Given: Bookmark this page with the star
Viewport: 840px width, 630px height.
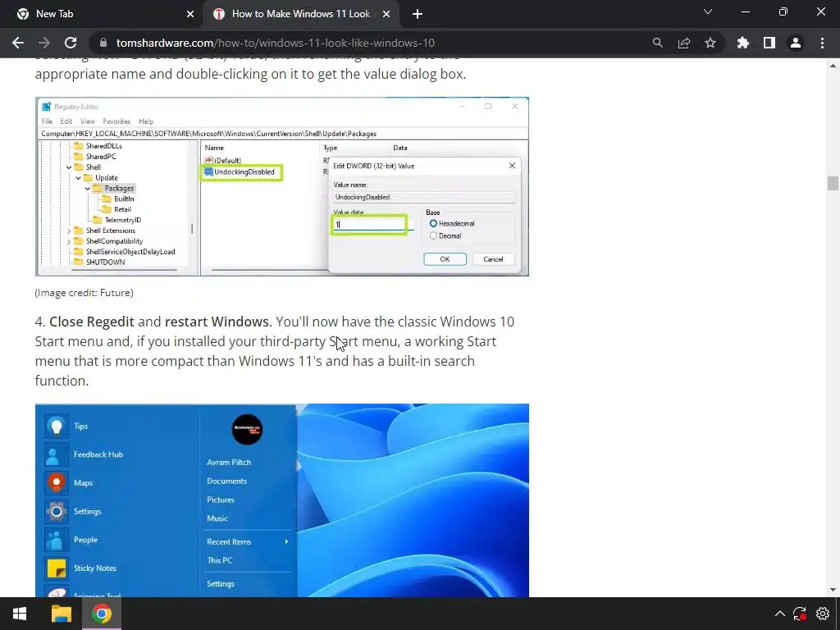Looking at the screenshot, I should [710, 43].
